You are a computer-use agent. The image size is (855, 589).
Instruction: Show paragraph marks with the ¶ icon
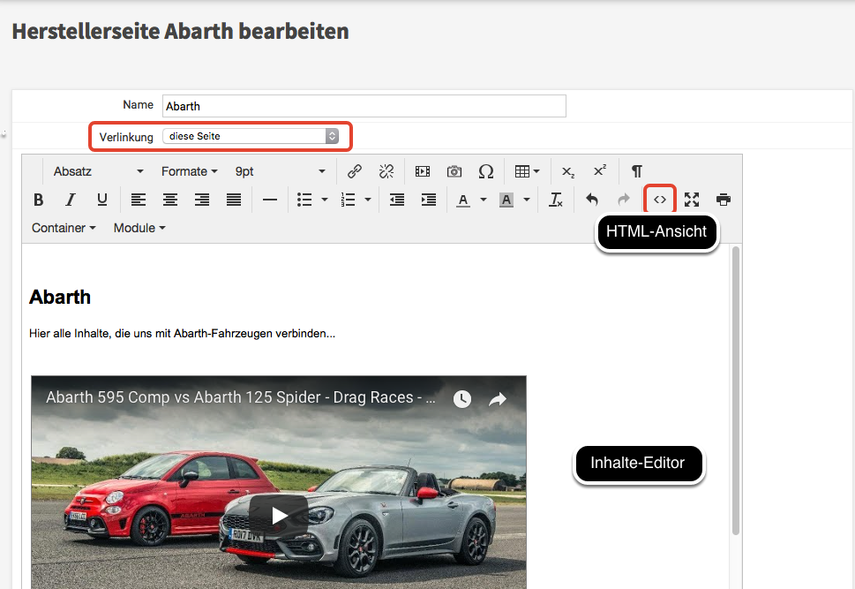click(636, 171)
